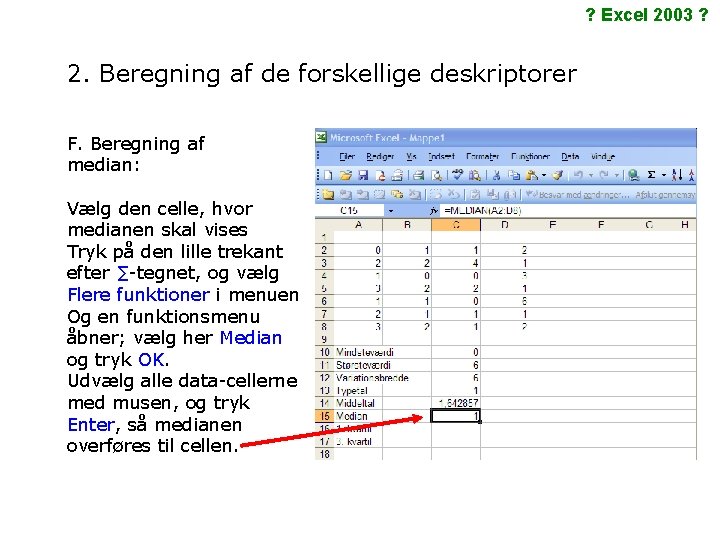Click the Paste clipboard icon

coord(532,175)
